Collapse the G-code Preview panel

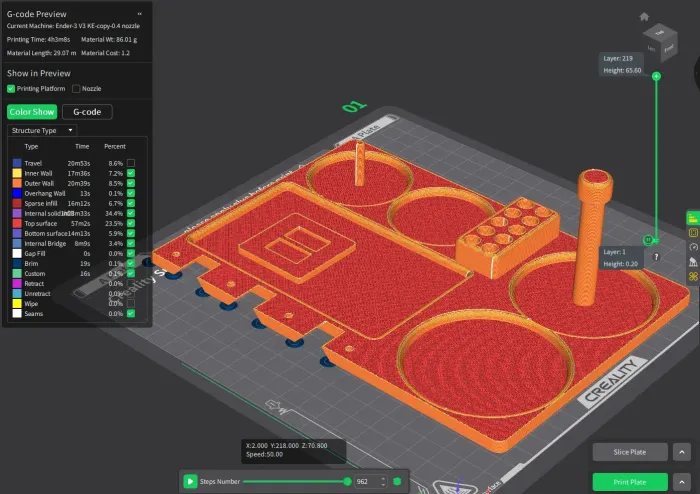pos(139,15)
